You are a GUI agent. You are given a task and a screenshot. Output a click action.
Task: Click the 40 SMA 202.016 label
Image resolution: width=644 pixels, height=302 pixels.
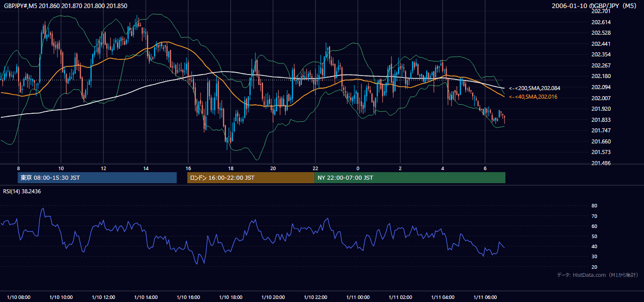(534, 97)
